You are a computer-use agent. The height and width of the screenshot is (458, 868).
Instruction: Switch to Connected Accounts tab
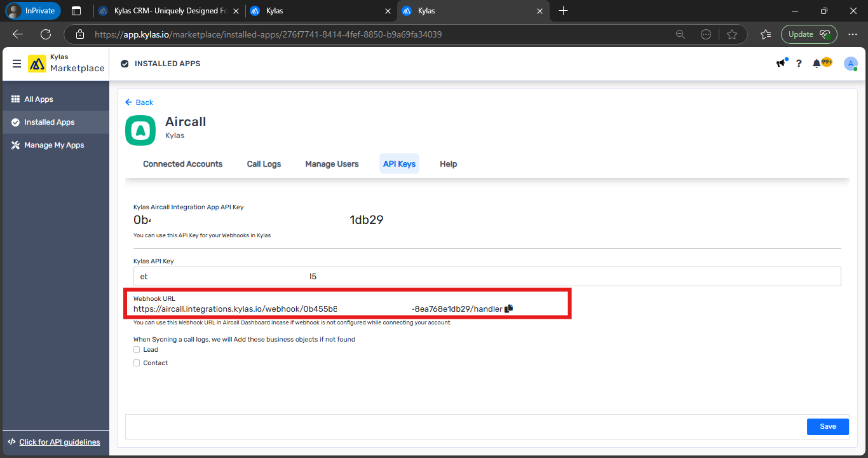(183, 164)
